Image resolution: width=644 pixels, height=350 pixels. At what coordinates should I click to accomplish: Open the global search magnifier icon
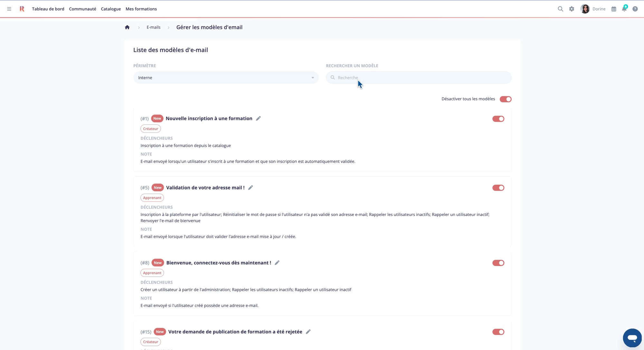coord(560,9)
